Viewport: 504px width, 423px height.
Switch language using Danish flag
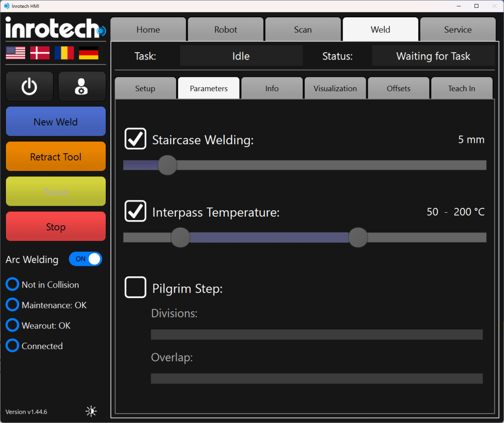40,53
